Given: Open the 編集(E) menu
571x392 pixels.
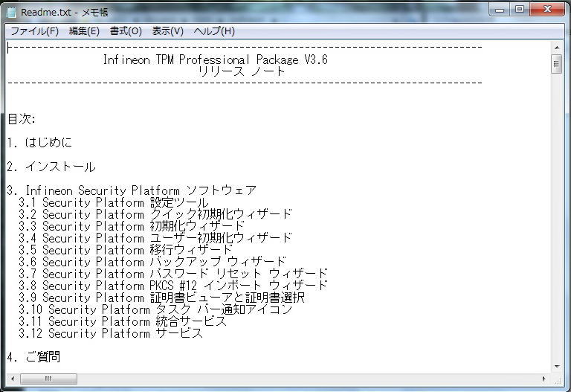Looking at the screenshot, I should click(x=84, y=31).
